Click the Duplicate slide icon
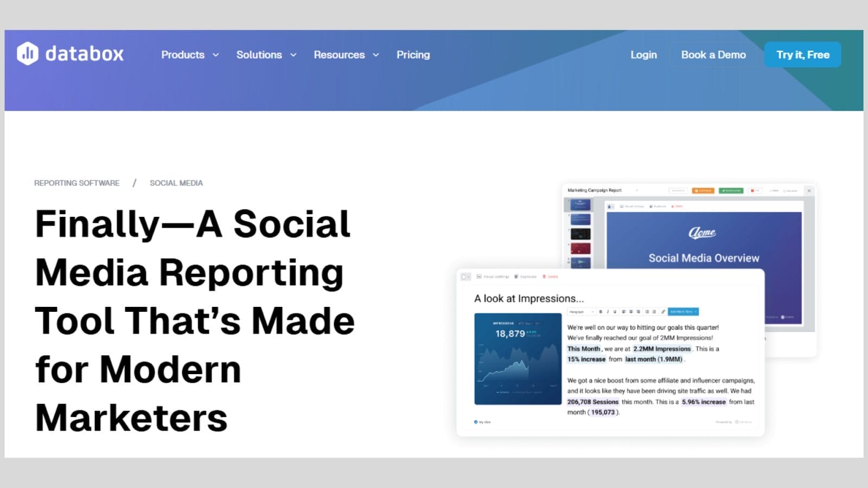The width and height of the screenshot is (868, 488). click(526, 277)
